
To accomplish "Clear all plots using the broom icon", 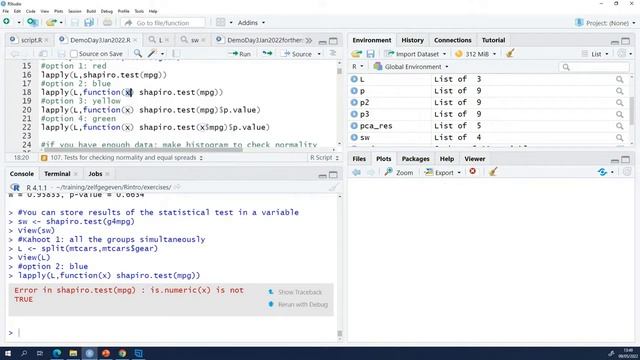I will [493, 172].
